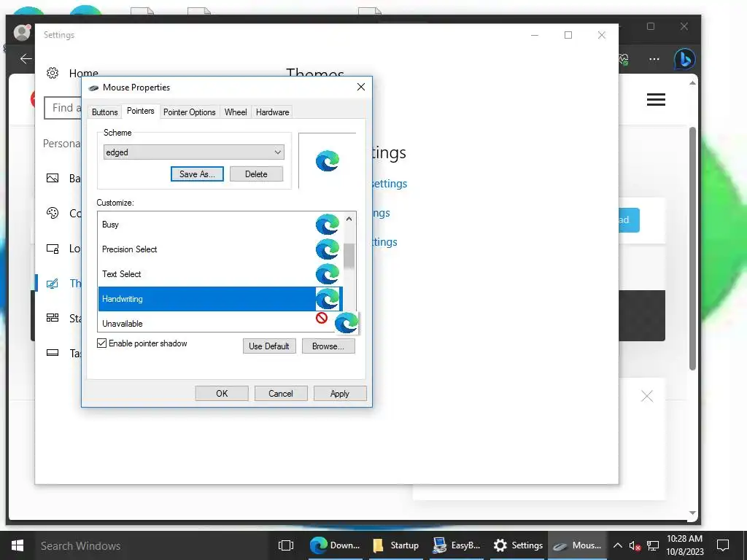Click the Edge cursor icon for Busy
This screenshot has width=747, height=560.
tap(328, 225)
